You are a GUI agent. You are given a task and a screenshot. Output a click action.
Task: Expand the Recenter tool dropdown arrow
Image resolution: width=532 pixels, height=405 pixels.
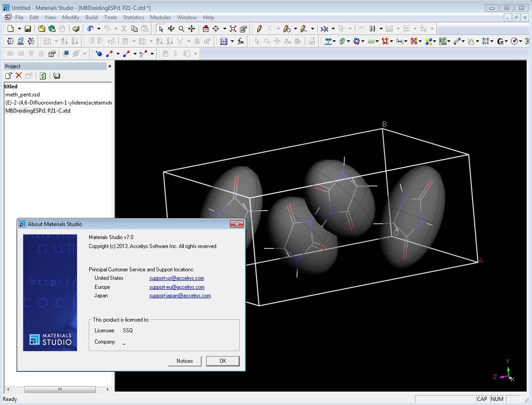coord(225,29)
